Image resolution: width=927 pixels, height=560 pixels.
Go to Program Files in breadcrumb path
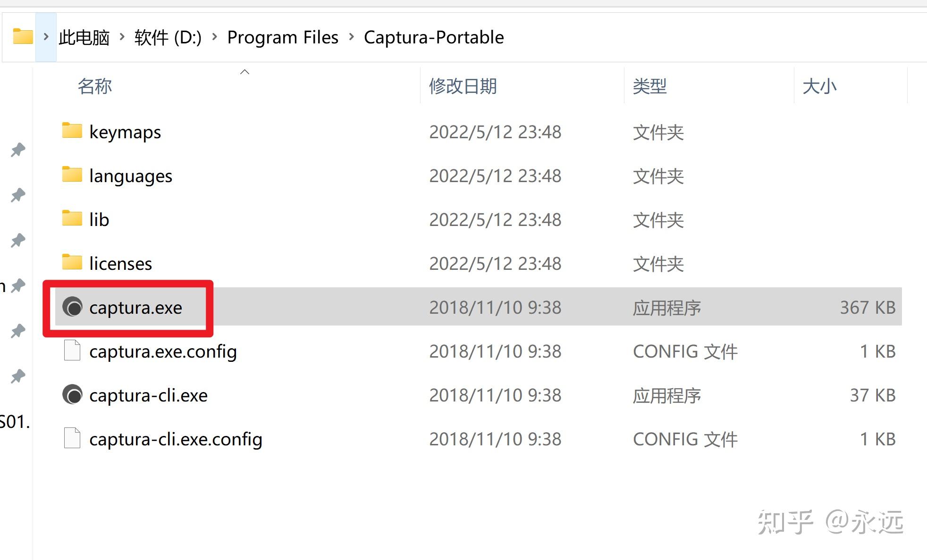click(283, 37)
